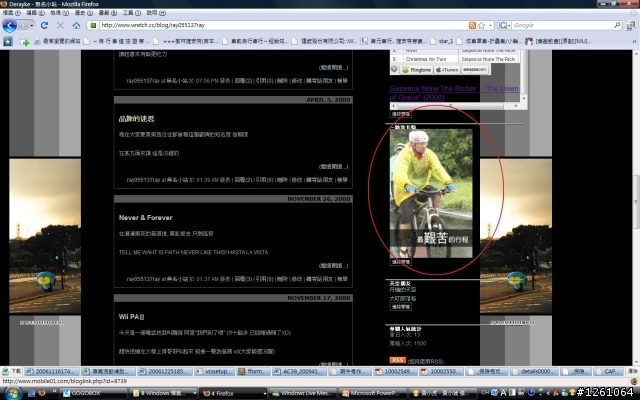Open download item AC39_200941
Image resolution: width=640 pixels, height=400 pixels.
tap(300, 371)
